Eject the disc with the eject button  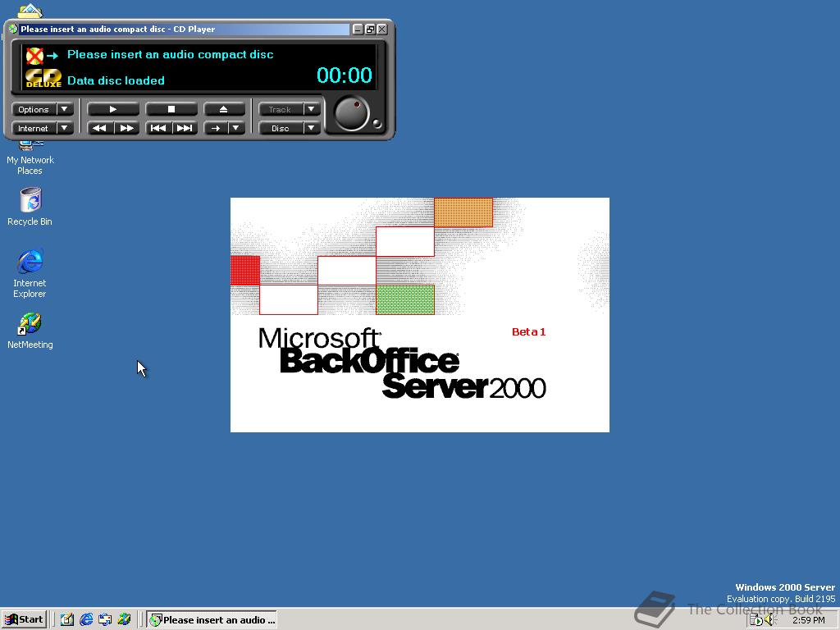tap(224, 109)
